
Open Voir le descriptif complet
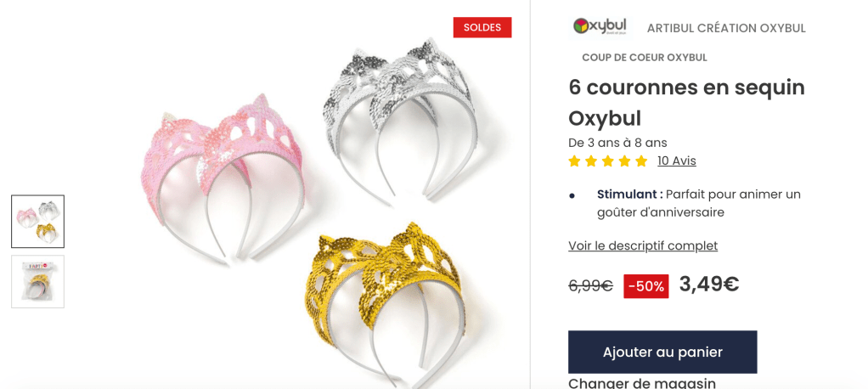pos(643,245)
